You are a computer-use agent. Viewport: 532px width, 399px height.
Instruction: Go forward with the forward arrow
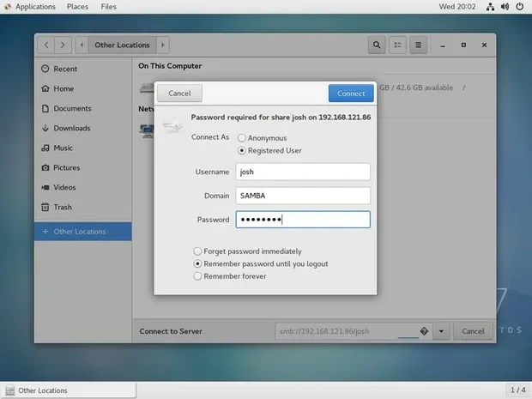(63, 45)
